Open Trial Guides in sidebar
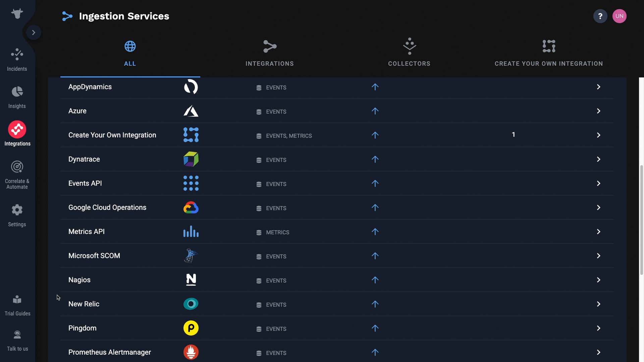Viewport: 644px width, 362px height. click(x=17, y=305)
